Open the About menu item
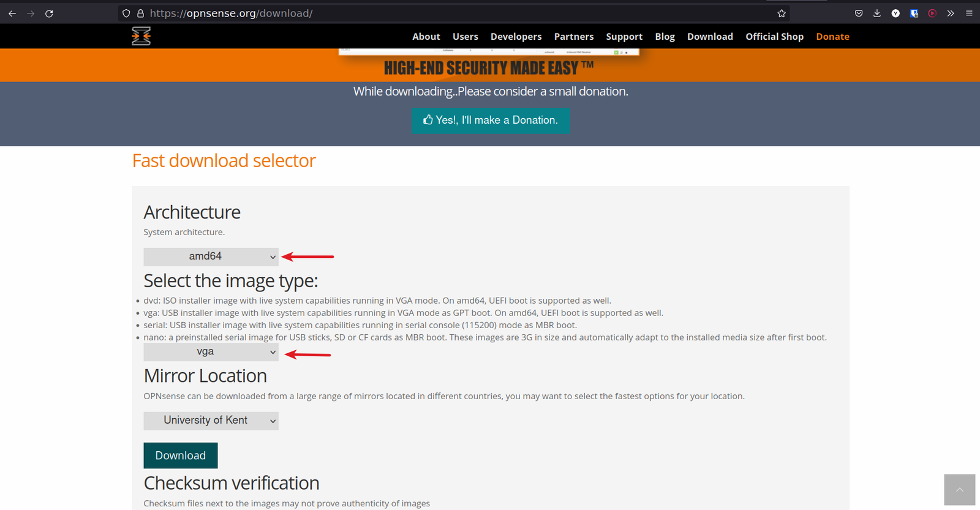Image resolution: width=980 pixels, height=510 pixels. (426, 37)
